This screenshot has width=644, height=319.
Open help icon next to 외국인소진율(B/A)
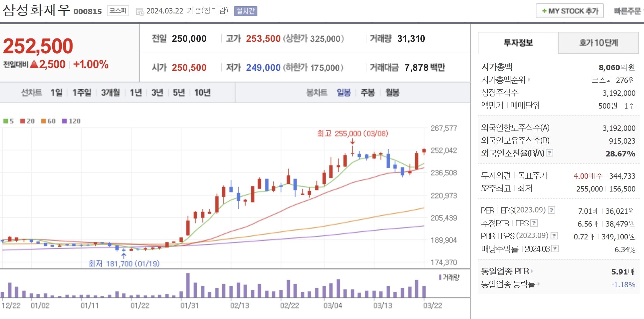click(550, 153)
